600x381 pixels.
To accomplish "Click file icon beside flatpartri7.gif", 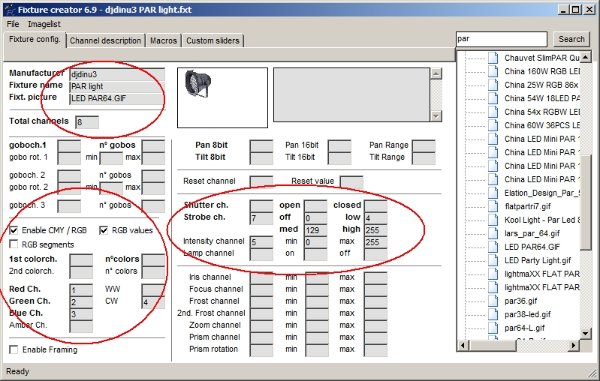I will click(x=493, y=206).
